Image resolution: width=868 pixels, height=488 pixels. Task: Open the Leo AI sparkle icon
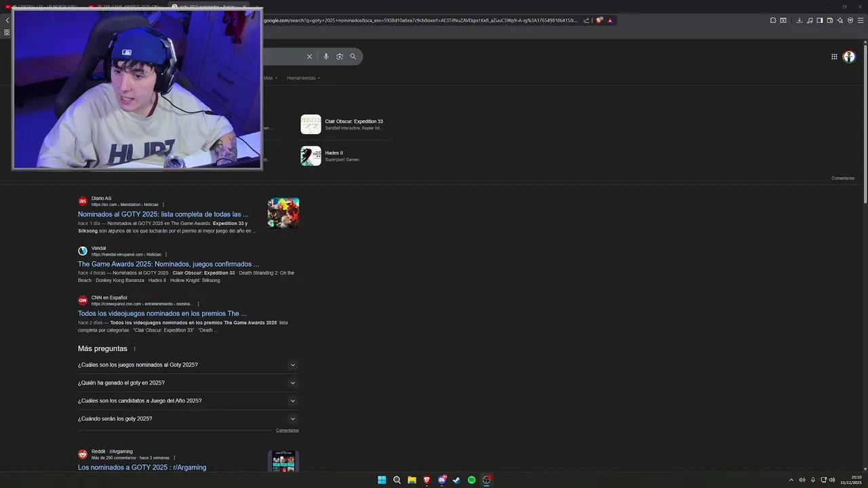tap(840, 20)
